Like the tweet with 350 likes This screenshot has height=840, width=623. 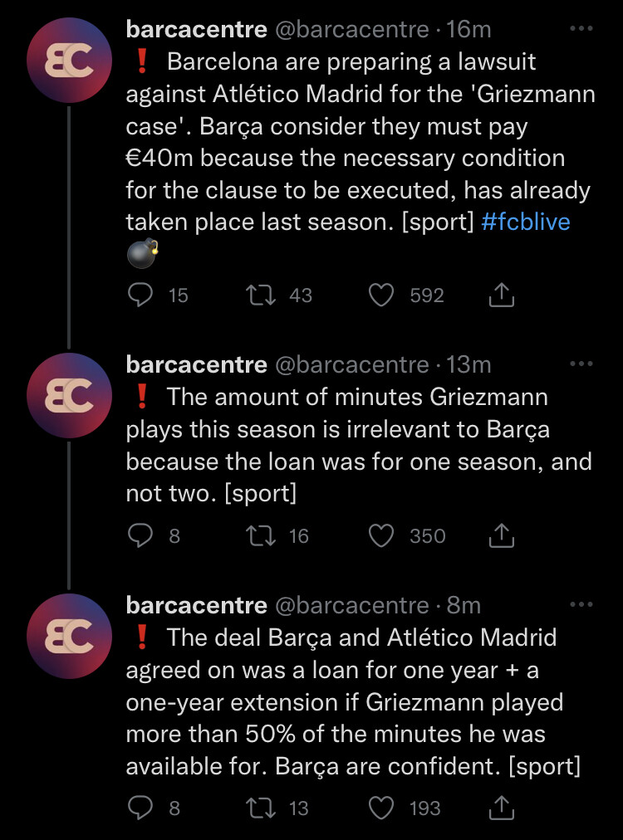coord(381,536)
